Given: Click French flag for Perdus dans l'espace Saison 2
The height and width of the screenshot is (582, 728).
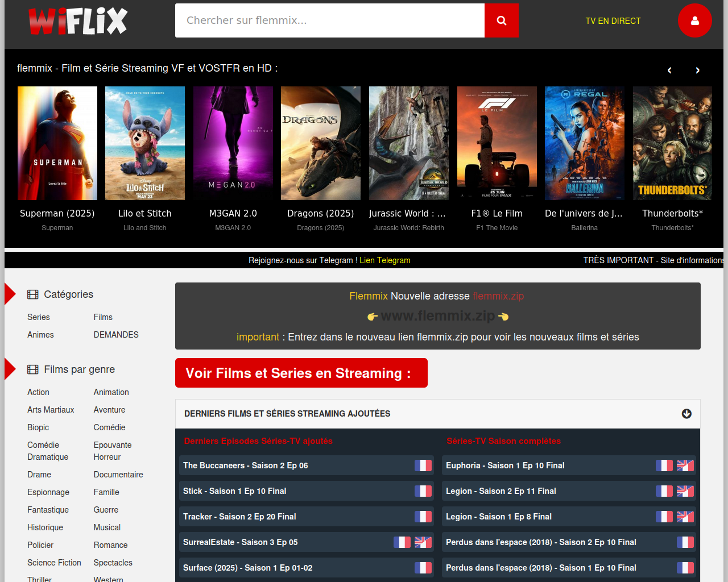Looking at the screenshot, I should pos(685,542).
